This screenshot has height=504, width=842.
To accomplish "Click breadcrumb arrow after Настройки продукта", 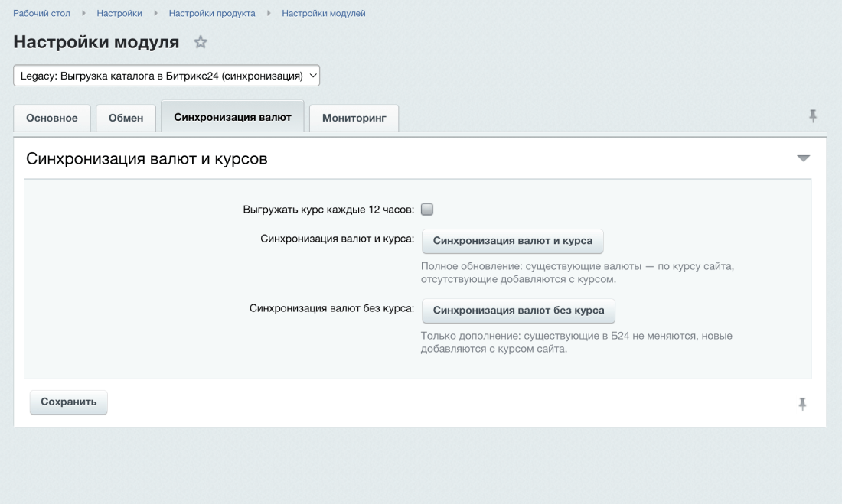I will click(x=269, y=14).
